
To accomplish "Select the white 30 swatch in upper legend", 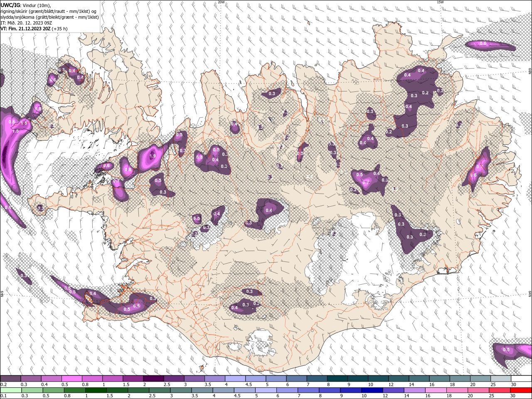I will tap(521, 379).
